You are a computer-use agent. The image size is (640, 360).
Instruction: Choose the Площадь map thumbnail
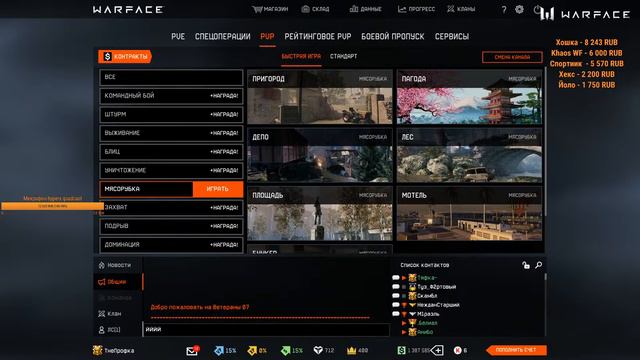click(320, 213)
